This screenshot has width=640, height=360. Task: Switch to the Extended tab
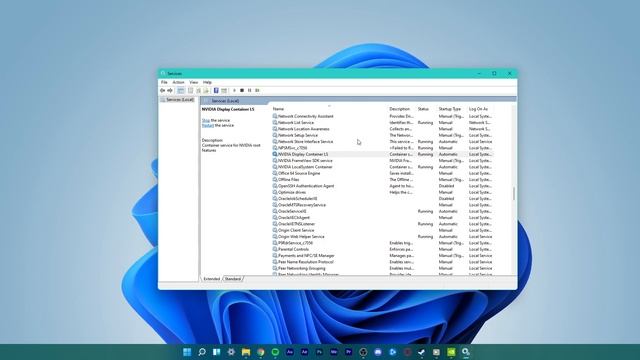(211, 279)
